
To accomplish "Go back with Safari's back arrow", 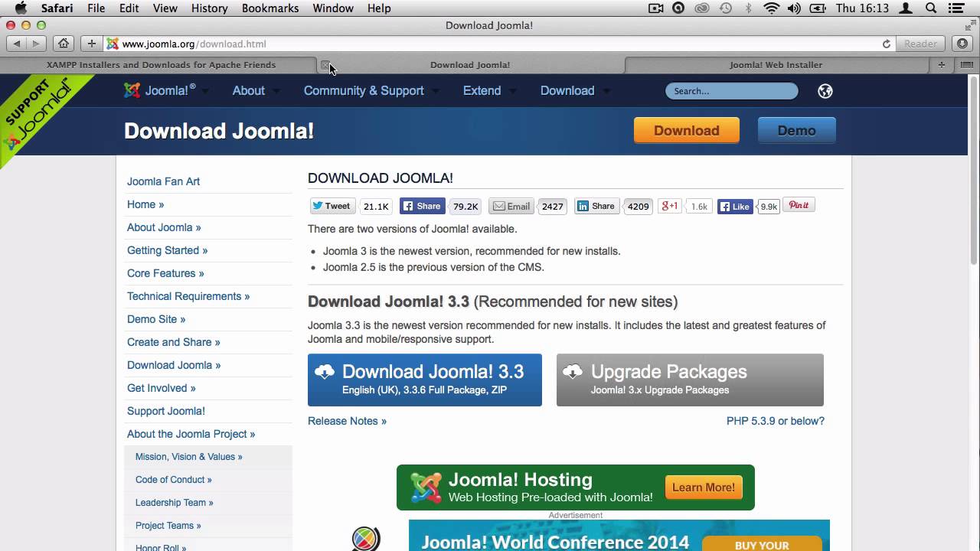I will (x=18, y=44).
